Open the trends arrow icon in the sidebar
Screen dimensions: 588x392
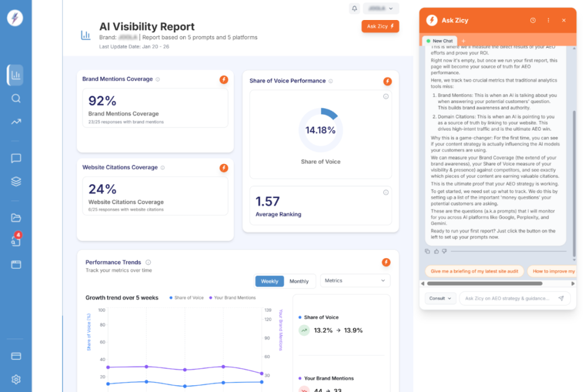tap(16, 122)
